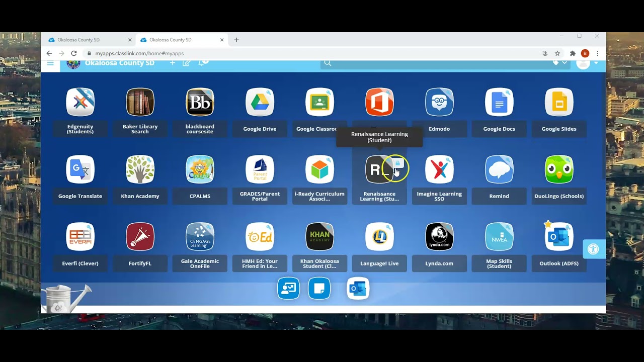The image size is (644, 362).
Task: View notifications bell icon
Action: click(x=202, y=63)
